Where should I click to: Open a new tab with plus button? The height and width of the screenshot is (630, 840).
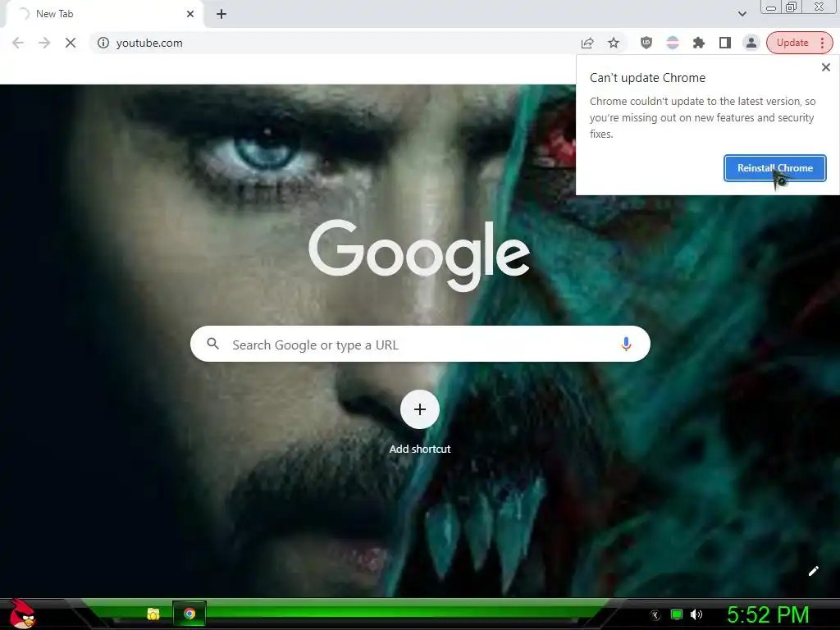221,14
